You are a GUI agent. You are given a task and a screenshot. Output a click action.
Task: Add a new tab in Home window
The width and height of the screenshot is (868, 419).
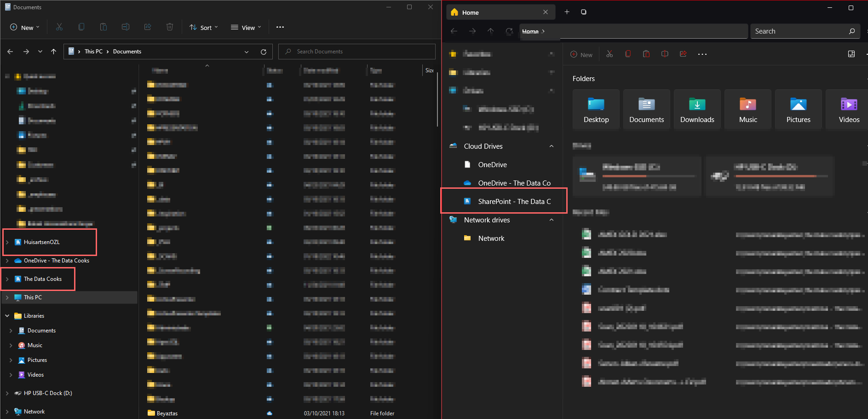(567, 12)
